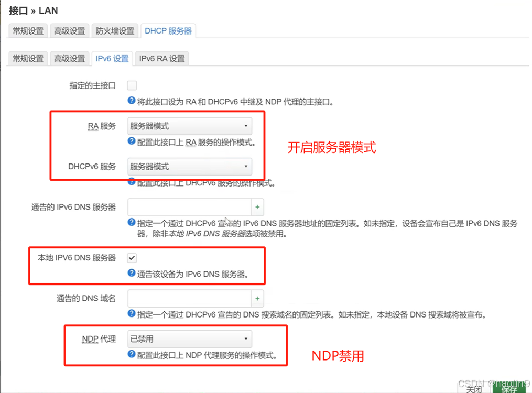Click the 接口 » LAN page heading
This screenshot has width=532, height=393.
click(x=33, y=10)
